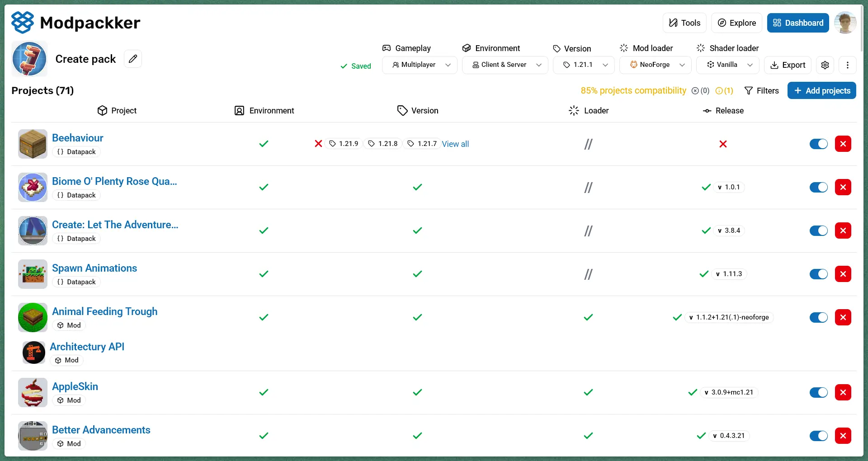Image resolution: width=868 pixels, height=461 pixels.
Task: Toggle off the Spawn Animations project
Action: click(818, 274)
